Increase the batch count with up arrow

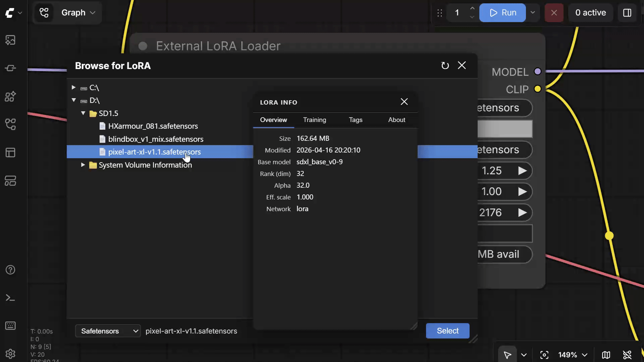click(x=472, y=8)
